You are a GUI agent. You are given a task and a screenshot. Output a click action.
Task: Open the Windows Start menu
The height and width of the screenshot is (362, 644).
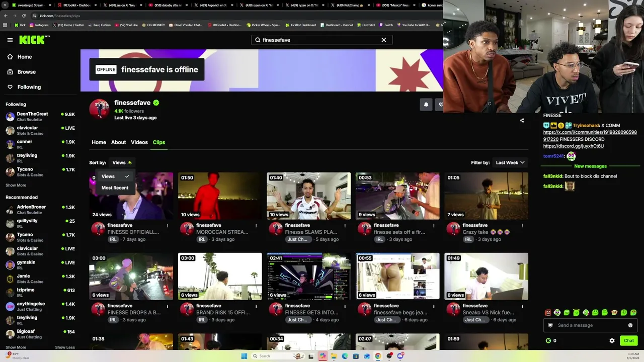pyautogui.click(x=244, y=356)
